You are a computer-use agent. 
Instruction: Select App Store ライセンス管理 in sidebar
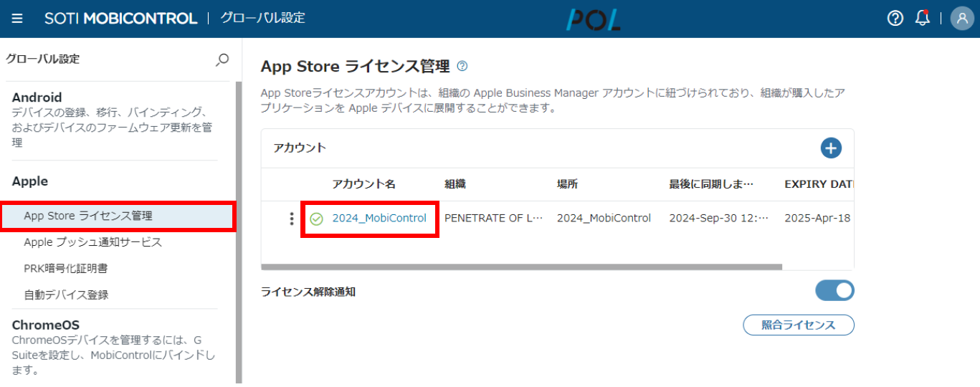[118, 216]
